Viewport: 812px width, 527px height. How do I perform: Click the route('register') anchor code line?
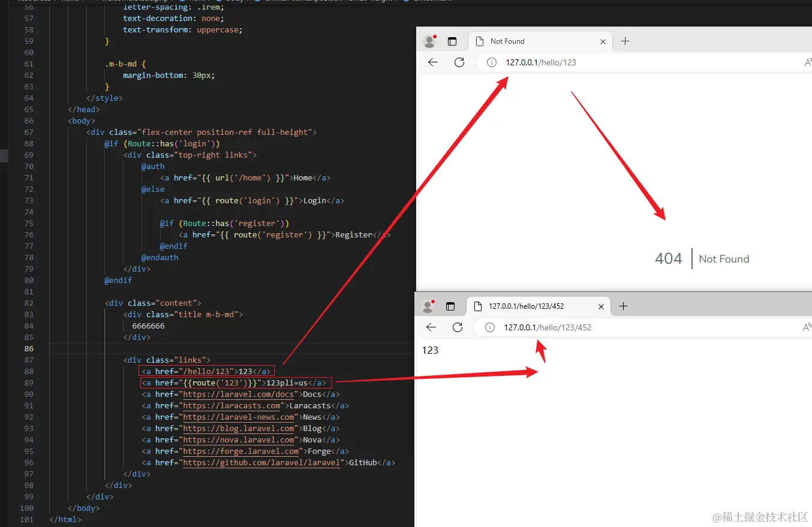285,235
